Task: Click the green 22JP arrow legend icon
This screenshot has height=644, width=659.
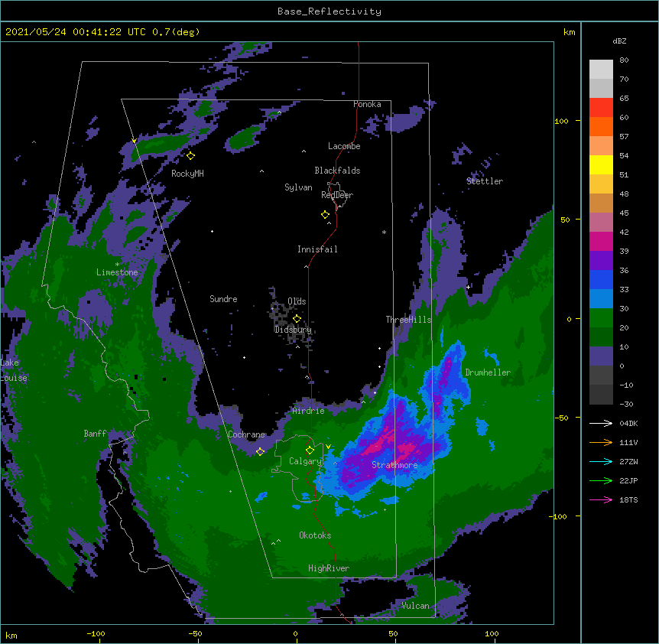Action: click(x=601, y=480)
